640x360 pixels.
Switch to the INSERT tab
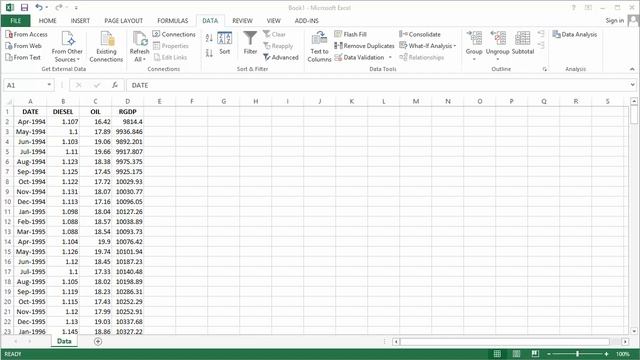tap(80, 20)
